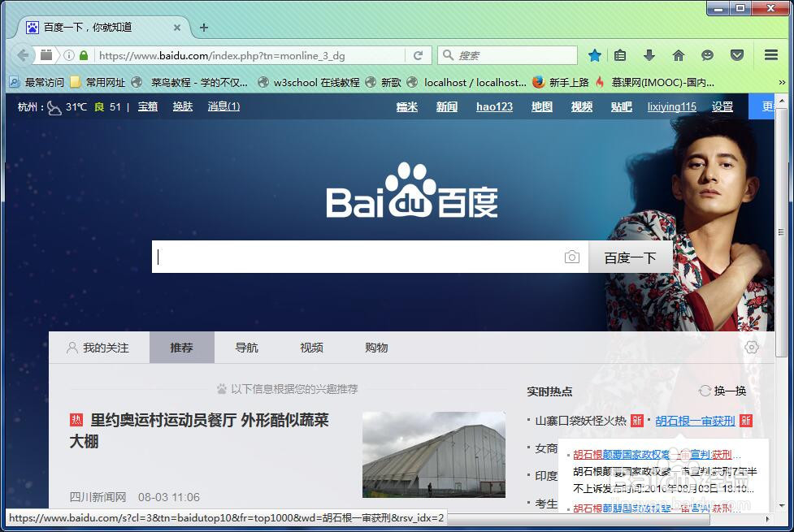Image resolution: width=794 pixels, height=532 pixels.
Task: Click the site information icon in address bar
Action: pos(69,55)
